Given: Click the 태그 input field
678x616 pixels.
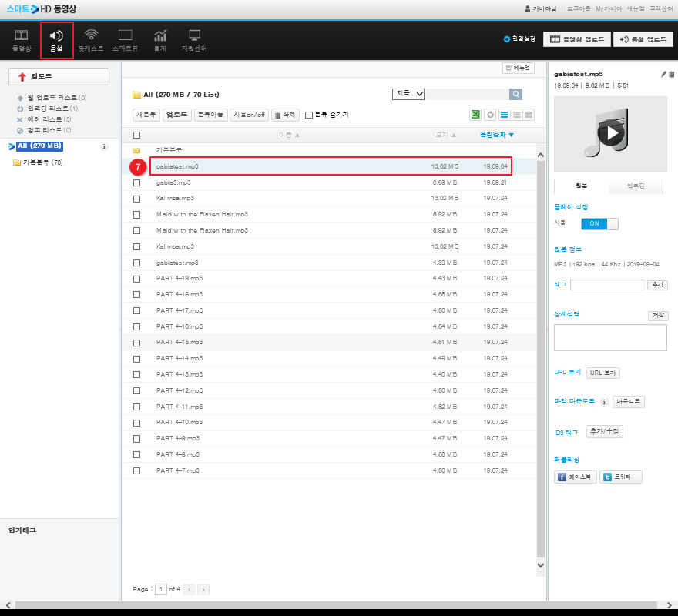Looking at the screenshot, I should pos(607,285).
